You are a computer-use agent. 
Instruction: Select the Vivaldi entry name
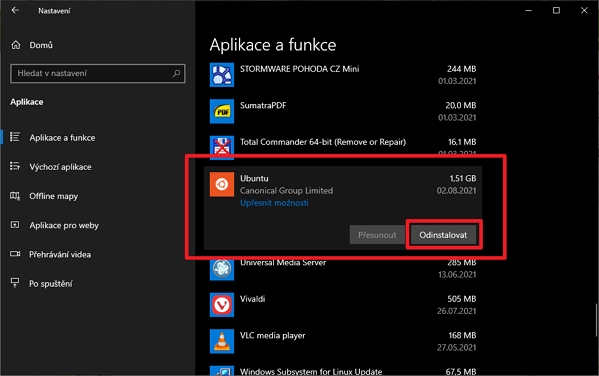click(253, 299)
